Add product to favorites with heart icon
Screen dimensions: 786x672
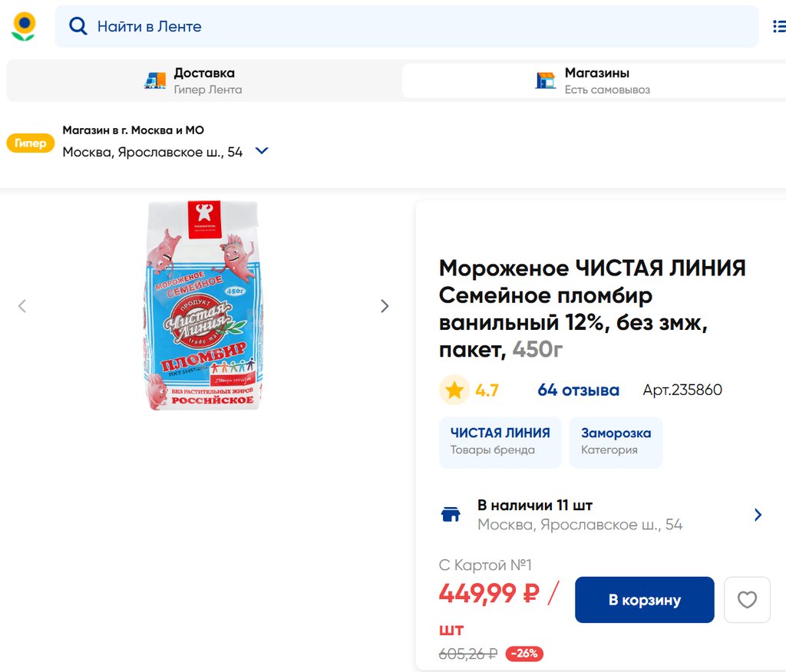pos(747,599)
